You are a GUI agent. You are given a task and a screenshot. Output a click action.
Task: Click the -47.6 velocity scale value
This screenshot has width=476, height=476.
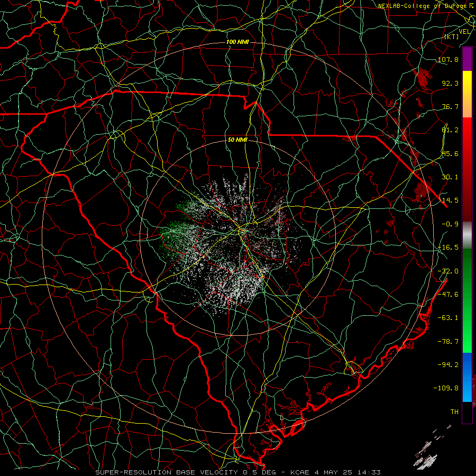coord(448,295)
